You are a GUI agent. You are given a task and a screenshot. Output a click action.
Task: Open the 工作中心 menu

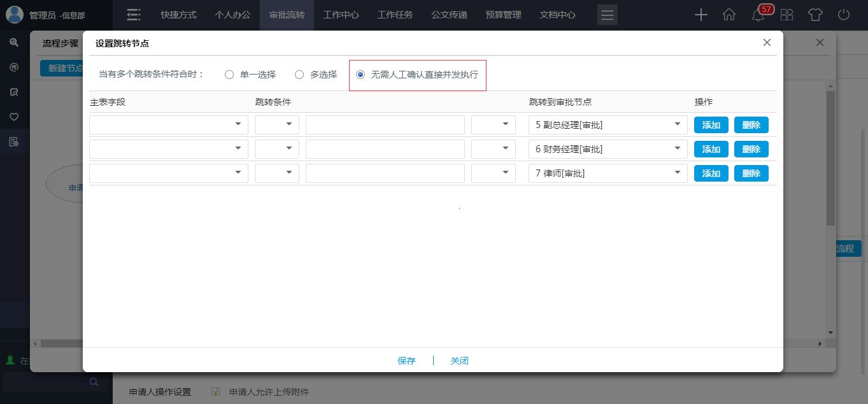[341, 15]
